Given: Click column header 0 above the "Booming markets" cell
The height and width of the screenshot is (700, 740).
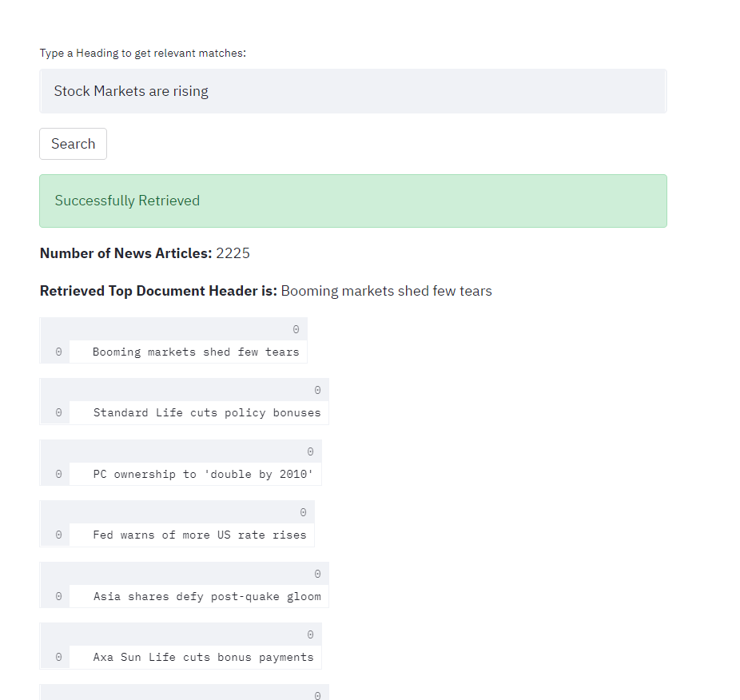Looking at the screenshot, I should [x=296, y=329].
